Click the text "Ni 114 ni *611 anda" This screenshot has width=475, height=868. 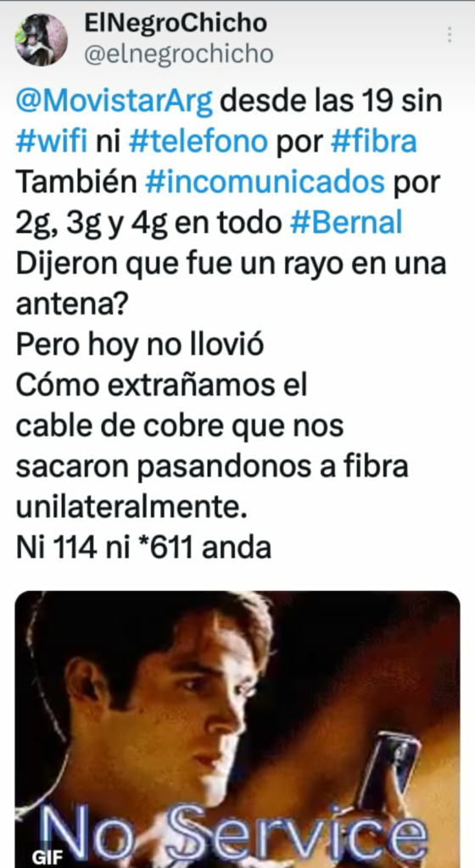point(143,548)
